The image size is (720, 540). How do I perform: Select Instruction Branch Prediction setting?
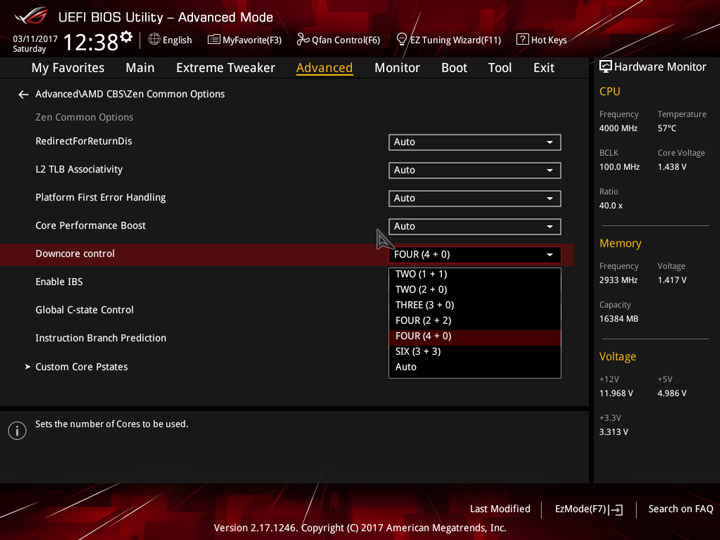101,338
